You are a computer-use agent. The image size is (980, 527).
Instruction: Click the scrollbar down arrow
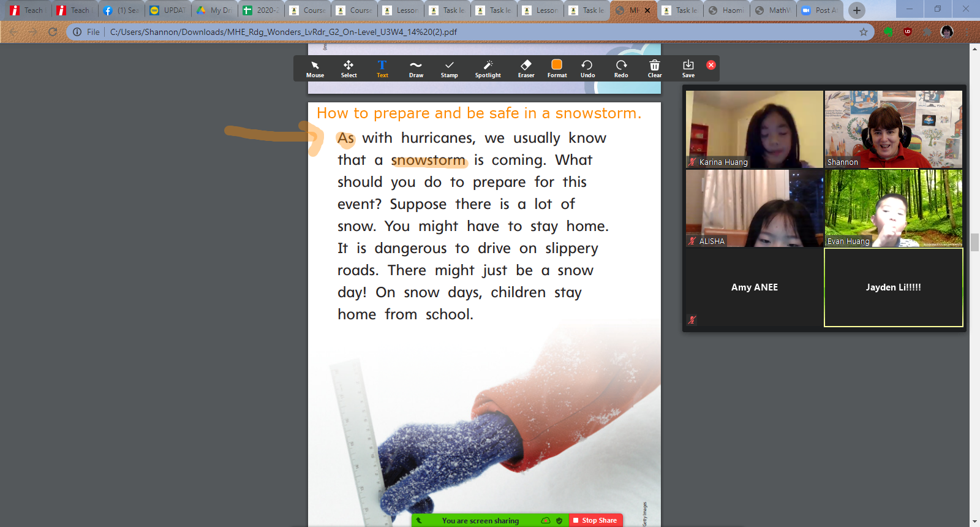tap(974, 522)
